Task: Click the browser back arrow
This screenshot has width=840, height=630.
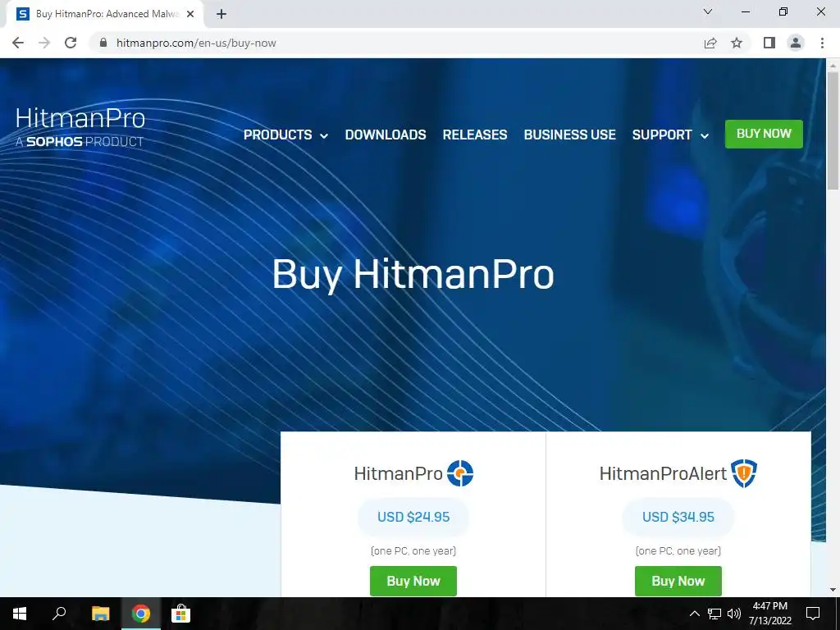Action: point(18,43)
